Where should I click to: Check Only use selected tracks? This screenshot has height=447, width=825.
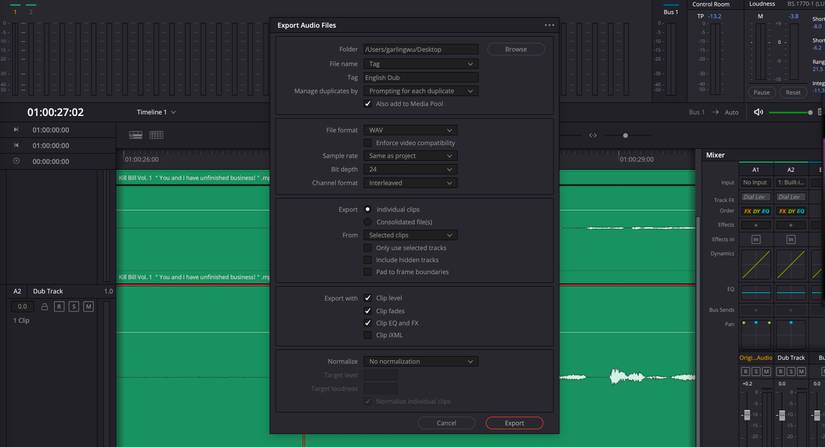368,248
